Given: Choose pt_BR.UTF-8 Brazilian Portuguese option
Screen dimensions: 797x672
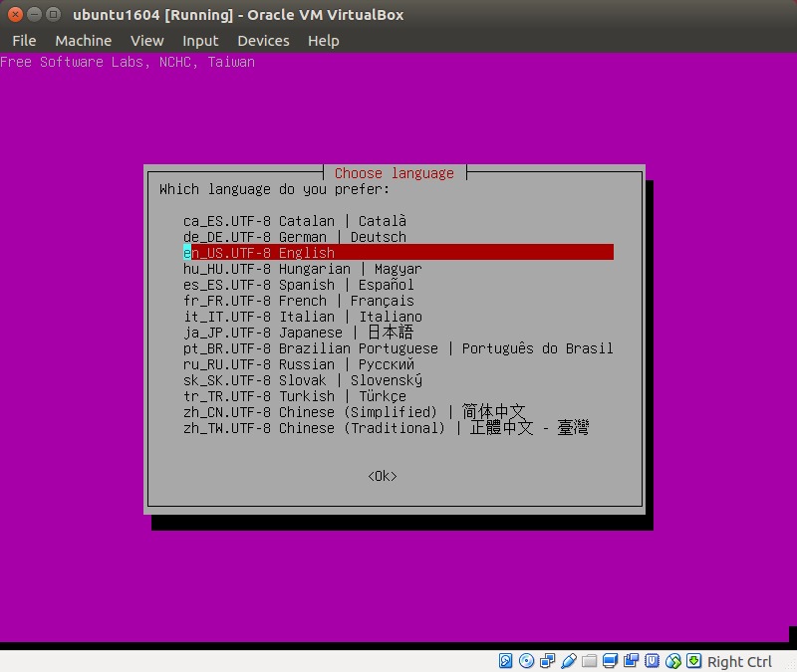Looking at the screenshot, I should tap(398, 348).
